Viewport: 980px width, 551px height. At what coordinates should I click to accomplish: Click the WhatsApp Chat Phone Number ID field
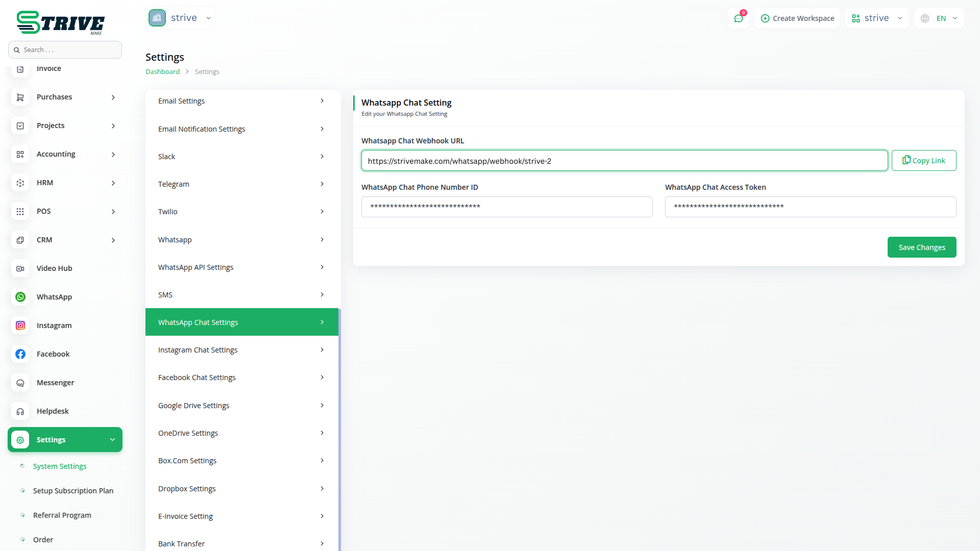[x=506, y=207]
